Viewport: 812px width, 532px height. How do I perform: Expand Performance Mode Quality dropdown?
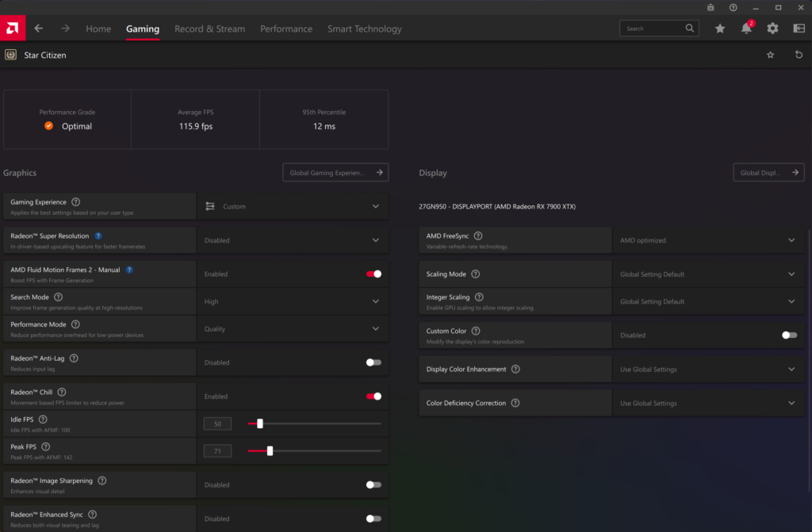[x=293, y=329]
